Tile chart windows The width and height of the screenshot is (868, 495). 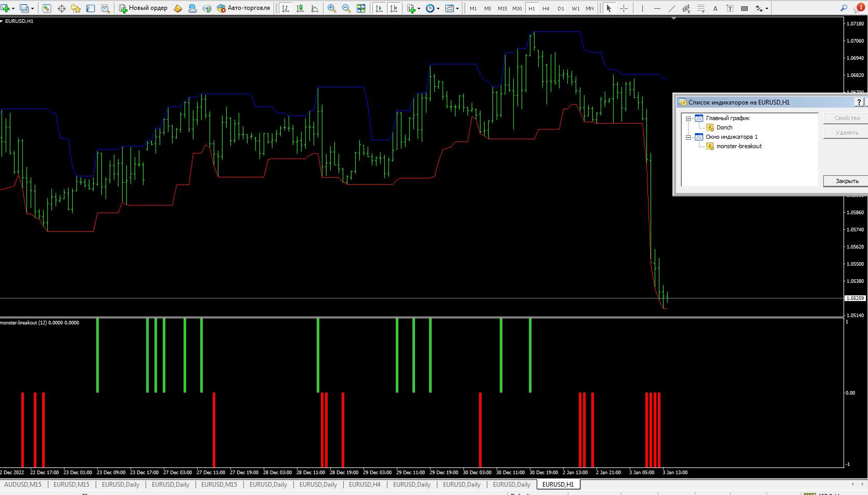pos(361,8)
